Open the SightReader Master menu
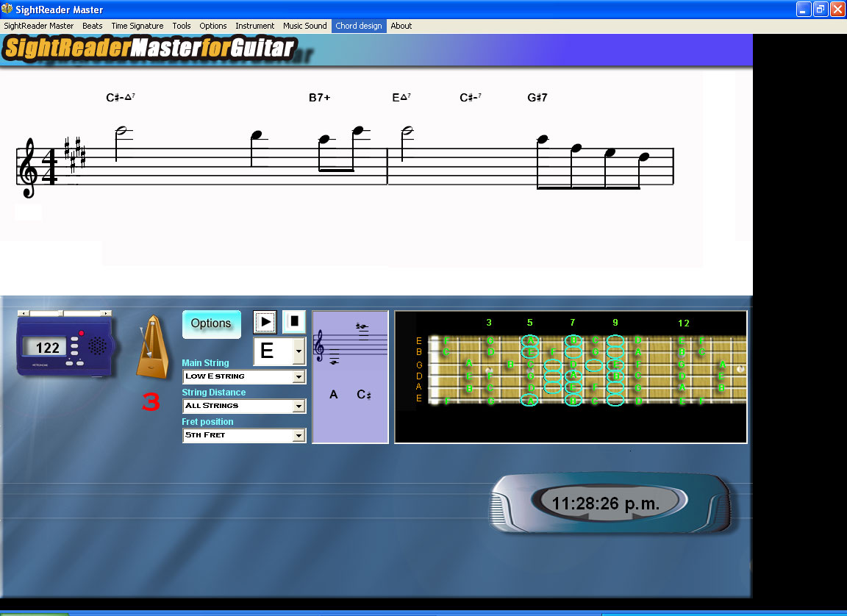 pyautogui.click(x=38, y=26)
